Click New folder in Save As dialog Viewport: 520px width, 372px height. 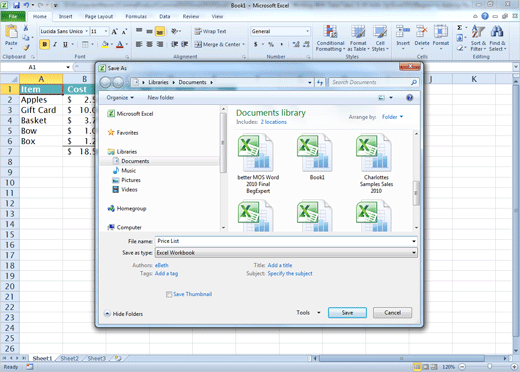[x=161, y=98]
